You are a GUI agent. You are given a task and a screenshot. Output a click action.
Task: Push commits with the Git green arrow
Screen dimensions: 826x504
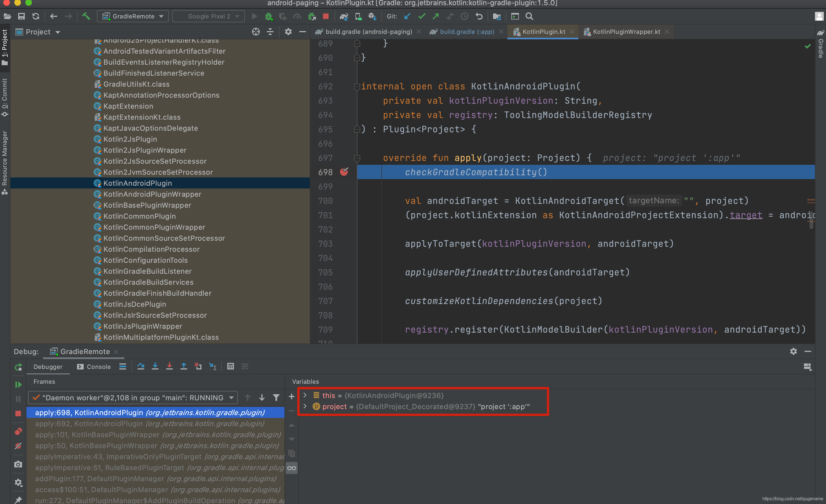[436, 16]
